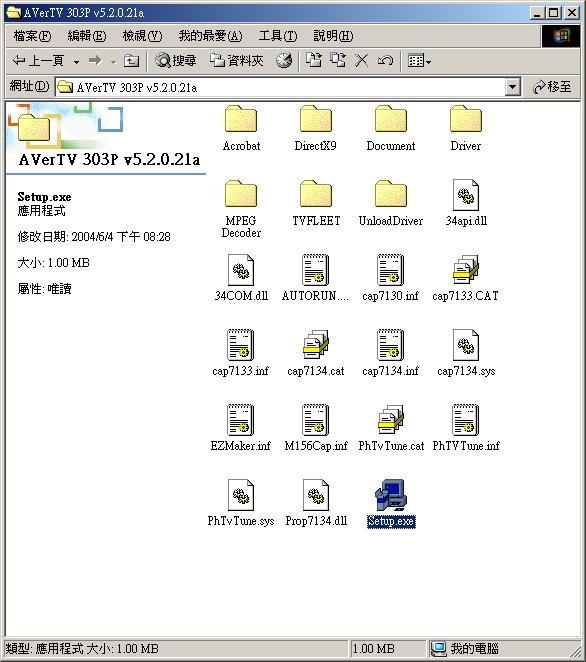Click the Delete (X) toolbar icon
The height and width of the screenshot is (662, 586).
click(x=361, y=60)
